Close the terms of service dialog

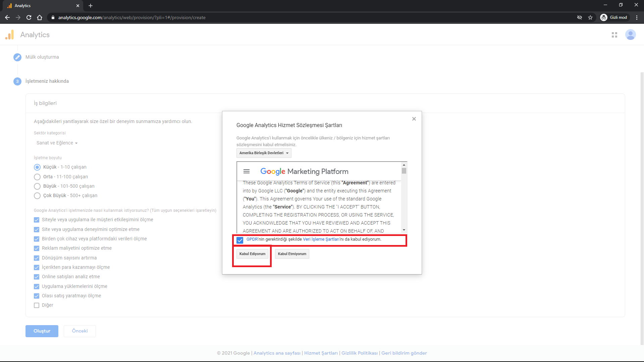[x=414, y=119]
